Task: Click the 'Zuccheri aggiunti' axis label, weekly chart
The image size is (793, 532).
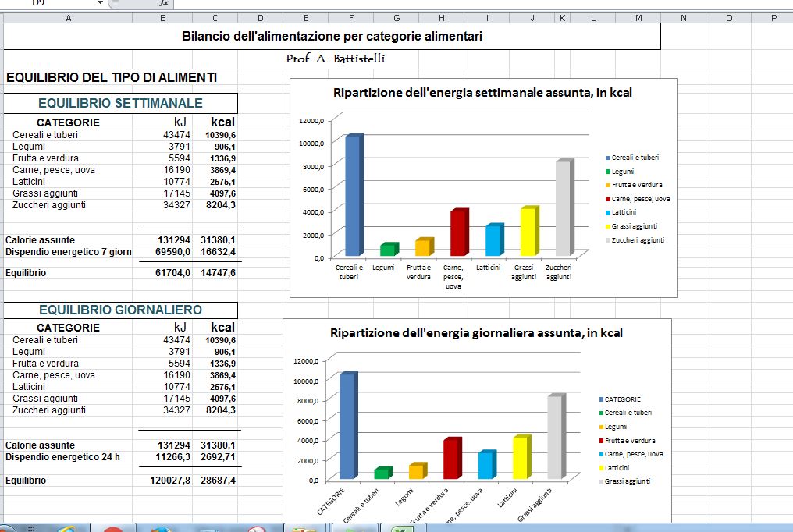Action: click(x=558, y=272)
